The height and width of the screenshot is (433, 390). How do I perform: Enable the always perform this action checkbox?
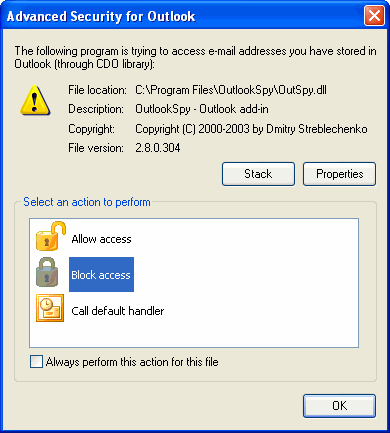(x=36, y=362)
